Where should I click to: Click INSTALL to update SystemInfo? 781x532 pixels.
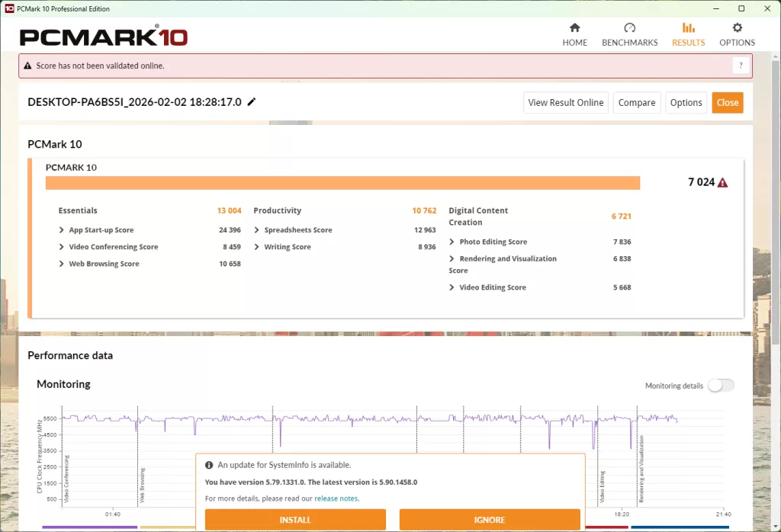[295, 520]
